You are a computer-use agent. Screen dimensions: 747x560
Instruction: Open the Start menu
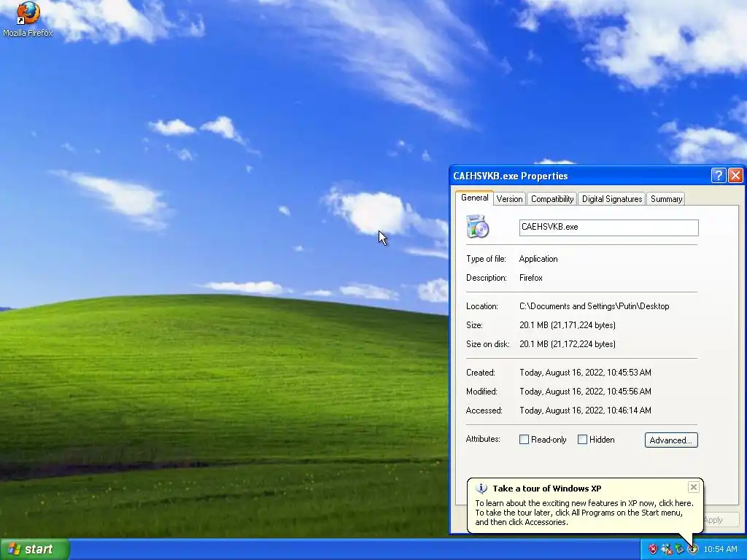click(x=35, y=549)
